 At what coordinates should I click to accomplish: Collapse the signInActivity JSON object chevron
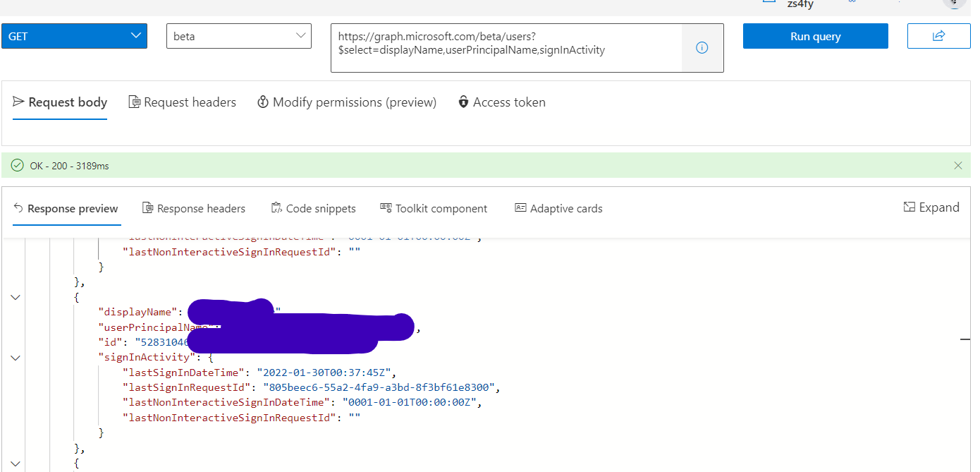[x=15, y=358]
